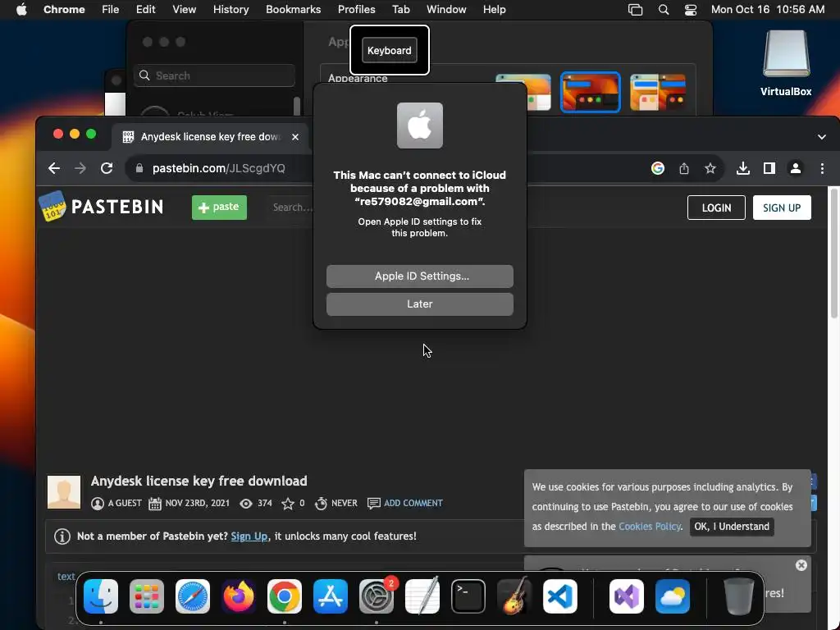The height and width of the screenshot is (630, 840).
Task: Open the Apple menu
Action: click(21, 10)
